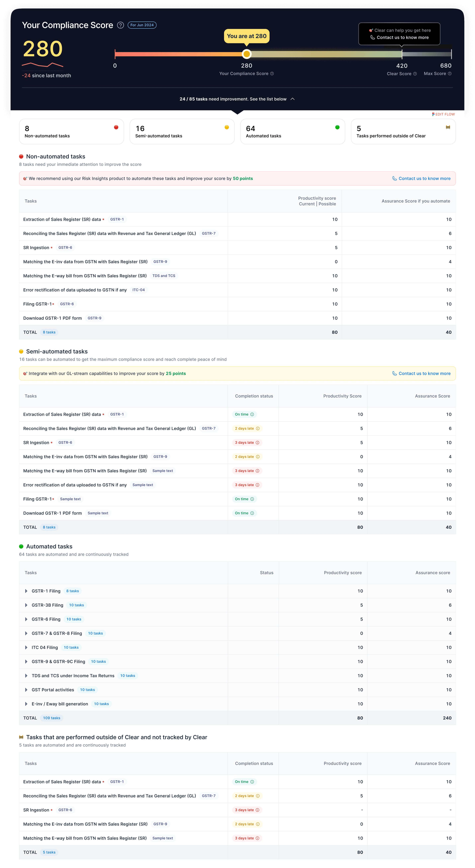Click the For Jun 2024 period badge
The image size is (475, 868).
click(x=142, y=25)
